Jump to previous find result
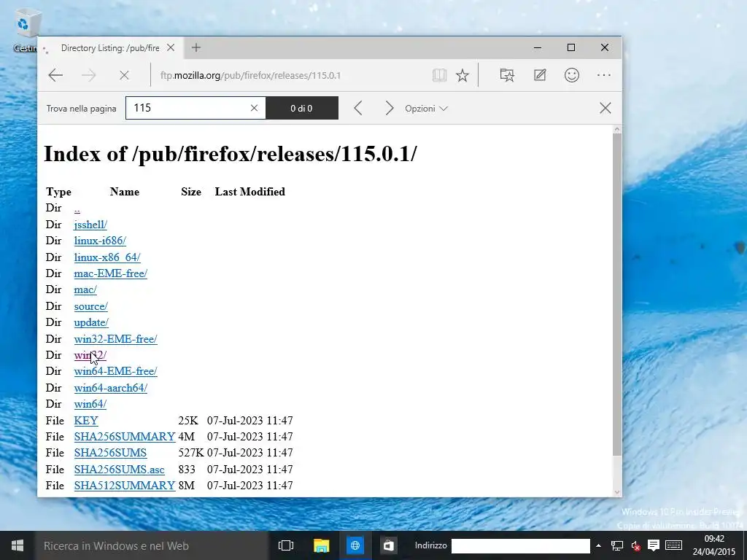 358,108
